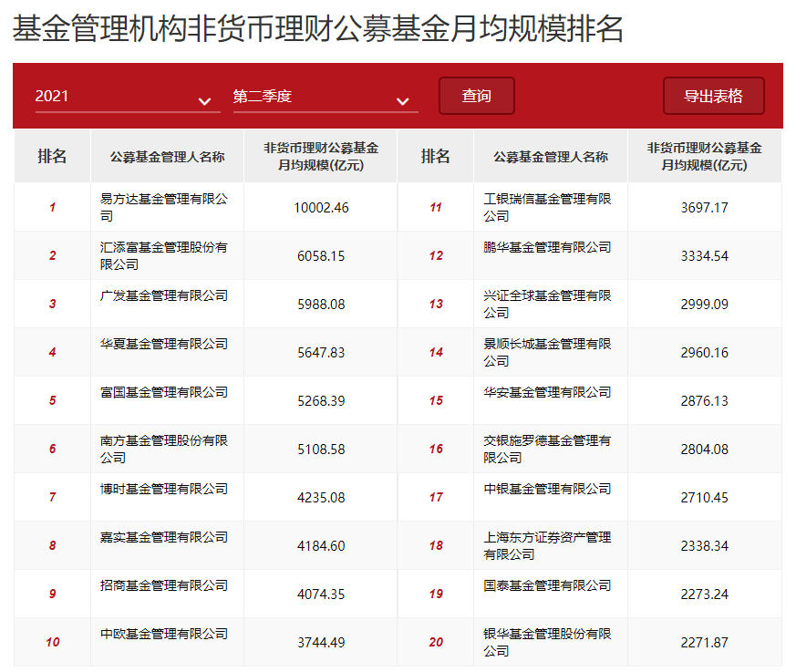The height and width of the screenshot is (672, 796).
Task: Select value 6058.15
Action: (x=321, y=256)
